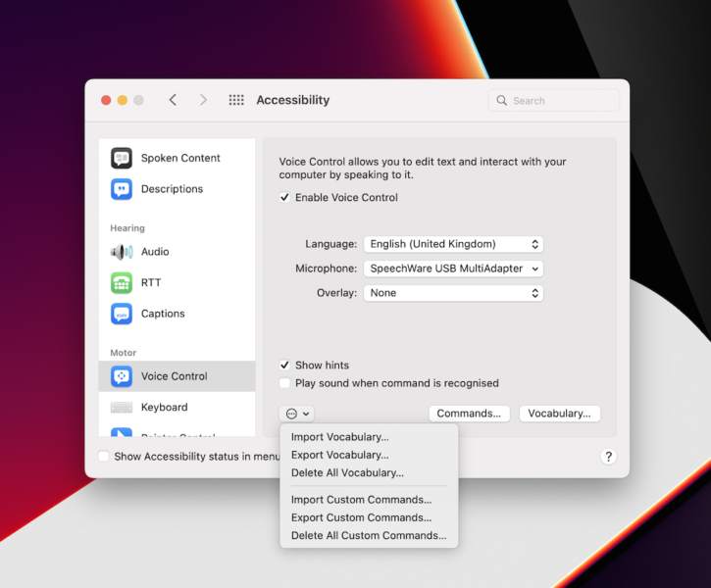This screenshot has width=711, height=588.
Task: Open the Descriptions pane icon
Action: click(x=122, y=189)
